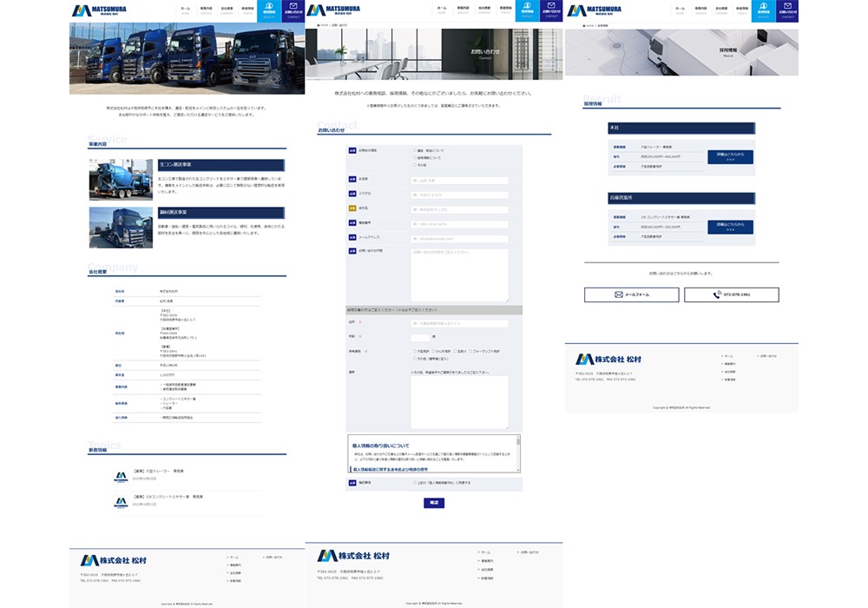Screen dimensions: 868x608
Task: Click the logo thumbnail beside the 大型トレーラー news item
Action: point(121,477)
